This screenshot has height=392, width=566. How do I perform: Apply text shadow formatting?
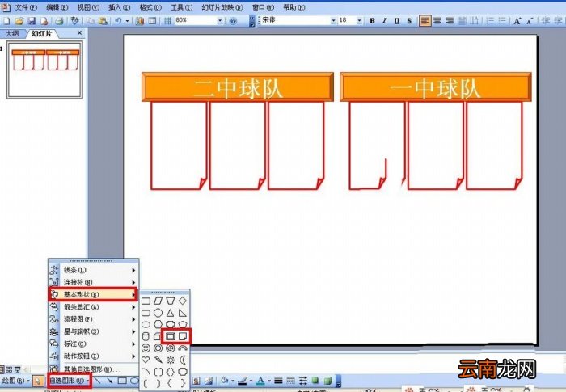click(409, 21)
